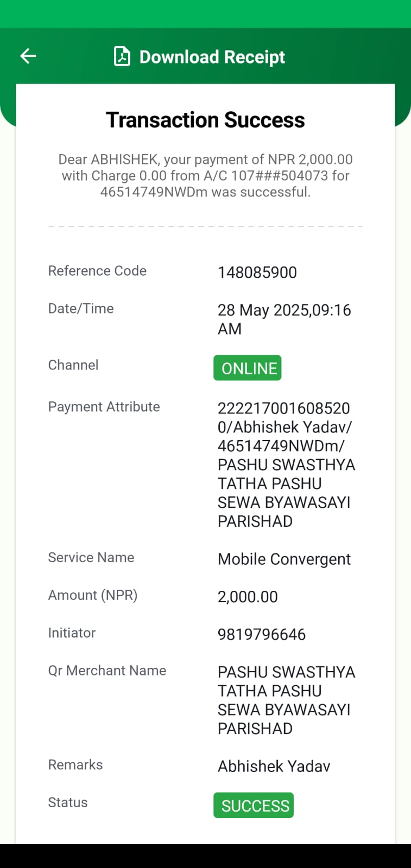
Task: Click the amount value 2,000.00
Action: point(248,597)
